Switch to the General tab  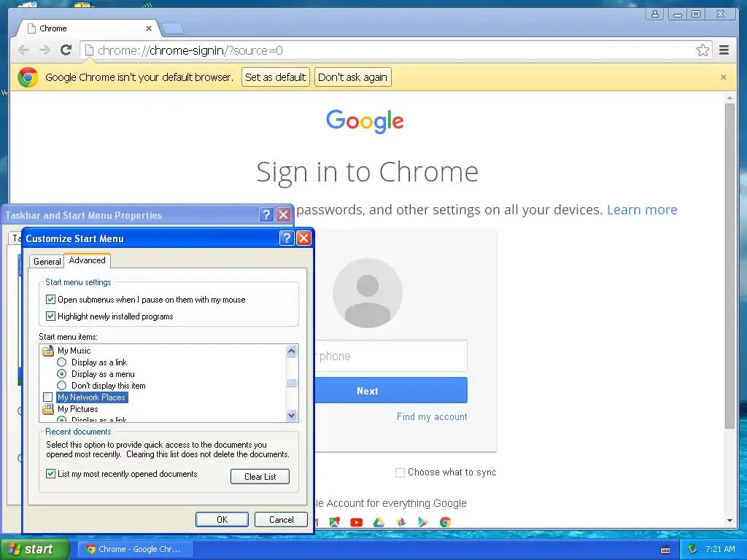[47, 262]
